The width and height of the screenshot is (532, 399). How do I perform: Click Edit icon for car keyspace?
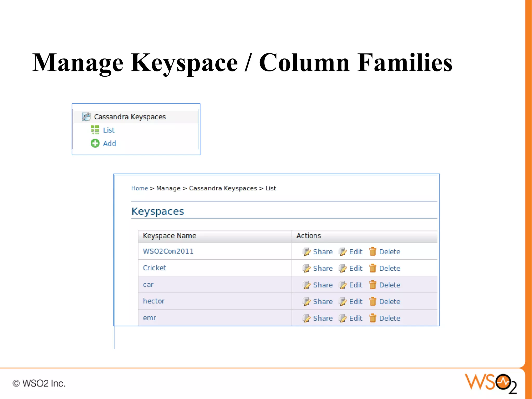point(343,285)
